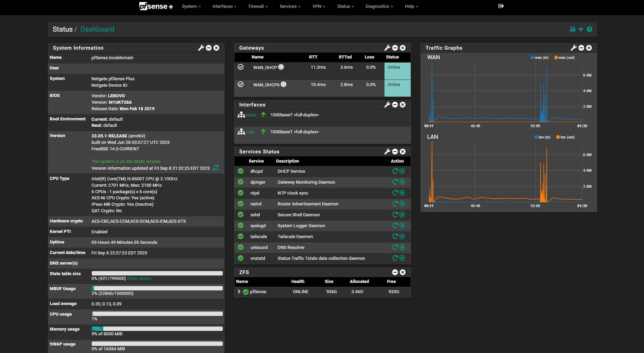Image resolution: width=644 pixels, height=353 pixels.
Task: Click the dhcpd running status checkmark
Action: tap(240, 171)
